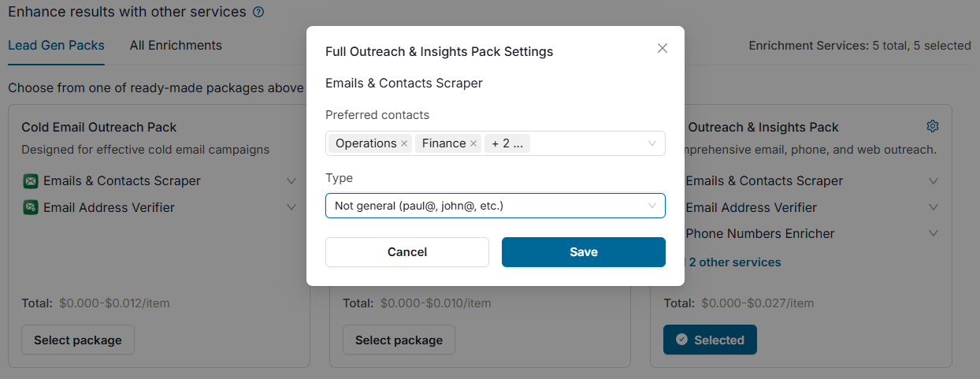Open the Preferred contacts dropdown
980x379 pixels.
pyautogui.click(x=652, y=143)
